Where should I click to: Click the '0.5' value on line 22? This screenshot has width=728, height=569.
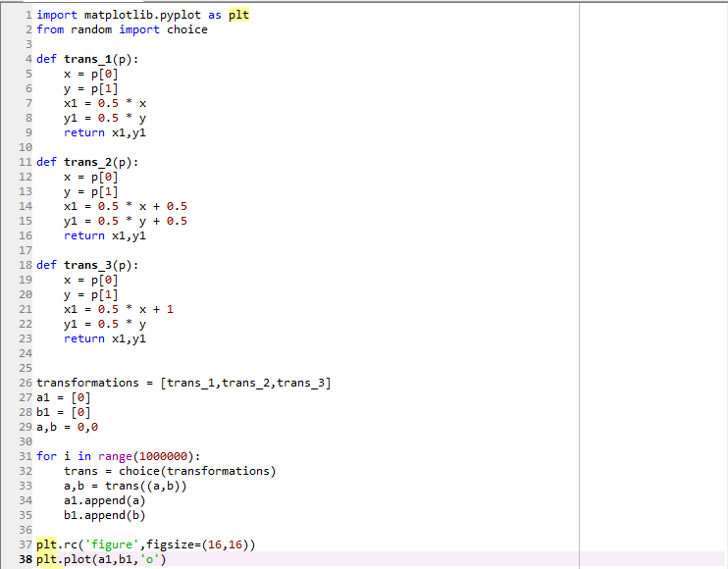(108, 324)
